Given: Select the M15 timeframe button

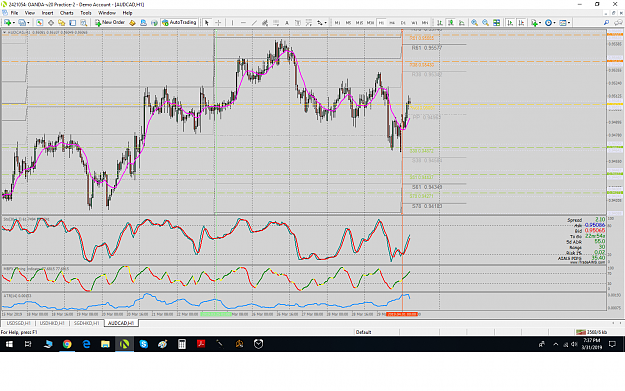Looking at the screenshot, I should point(359,23).
